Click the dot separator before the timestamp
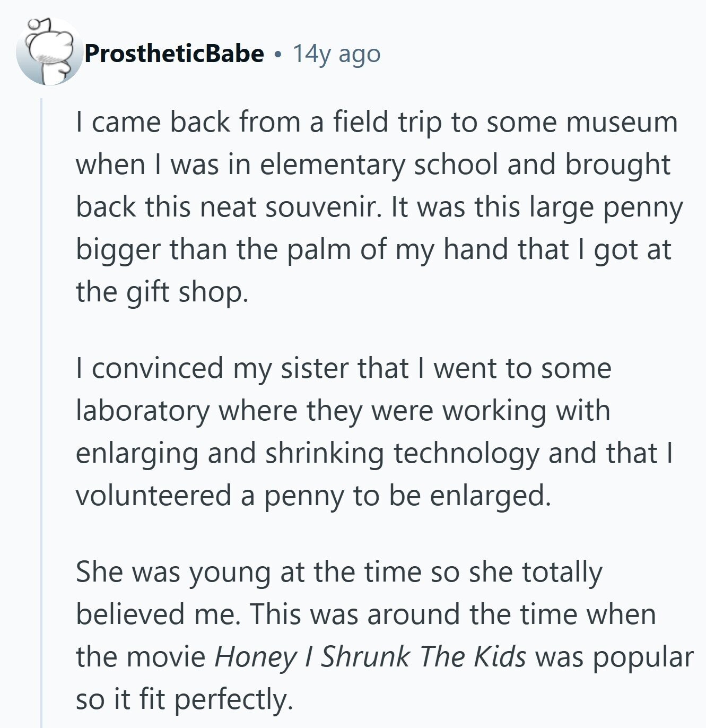The image size is (706, 728). (x=278, y=54)
